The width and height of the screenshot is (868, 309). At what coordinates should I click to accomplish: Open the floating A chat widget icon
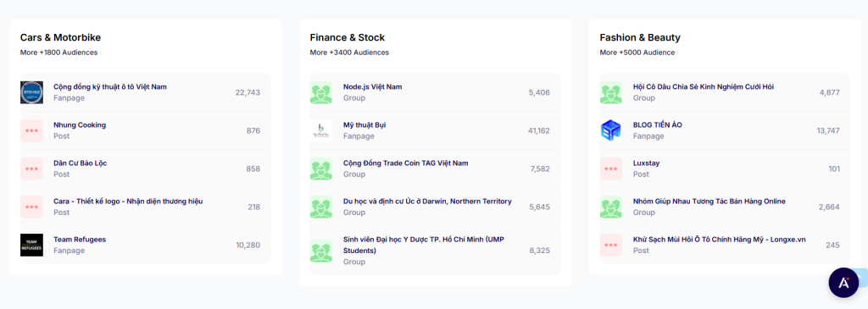(843, 283)
